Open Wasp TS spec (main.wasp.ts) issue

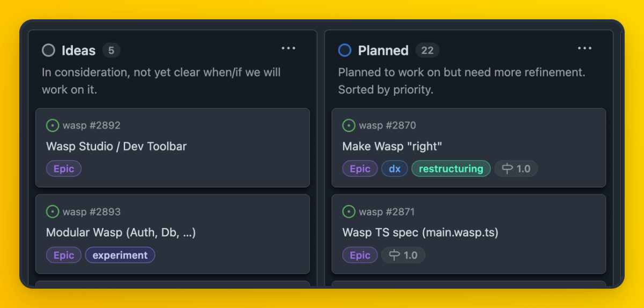pyautogui.click(x=421, y=232)
